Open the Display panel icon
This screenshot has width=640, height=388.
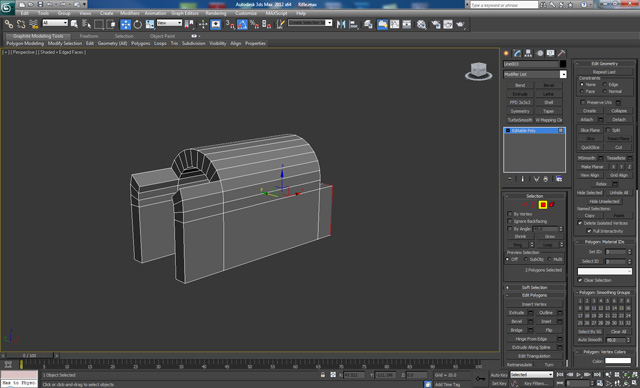551,53
